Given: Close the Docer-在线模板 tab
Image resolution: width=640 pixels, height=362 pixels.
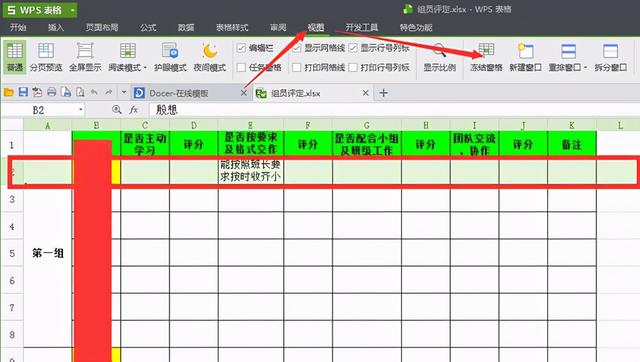Looking at the screenshot, I should tap(244, 93).
